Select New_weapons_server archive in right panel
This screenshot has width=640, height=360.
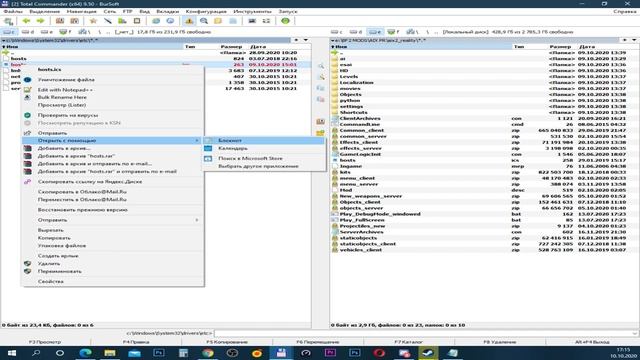tap(371, 196)
